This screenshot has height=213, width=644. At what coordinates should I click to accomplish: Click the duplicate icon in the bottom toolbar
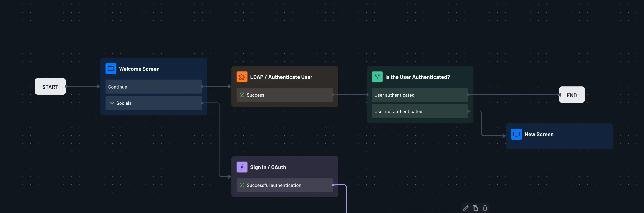pyautogui.click(x=475, y=208)
